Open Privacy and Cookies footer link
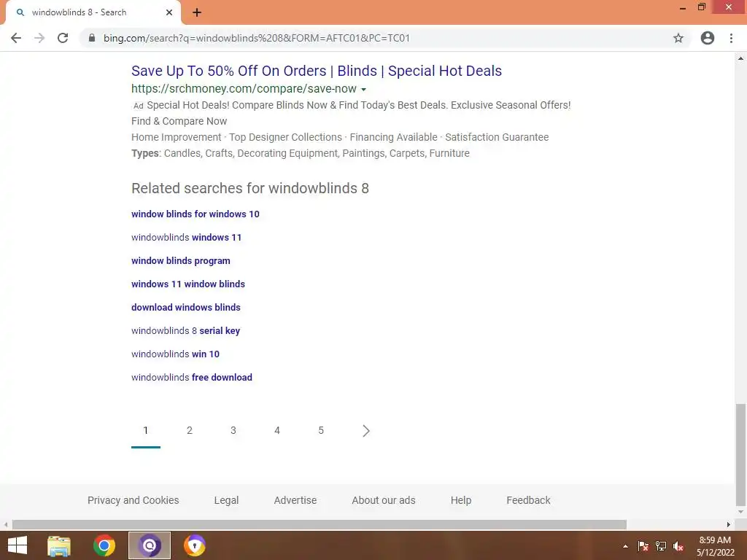The height and width of the screenshot is (560, 747). click(133, 500)
